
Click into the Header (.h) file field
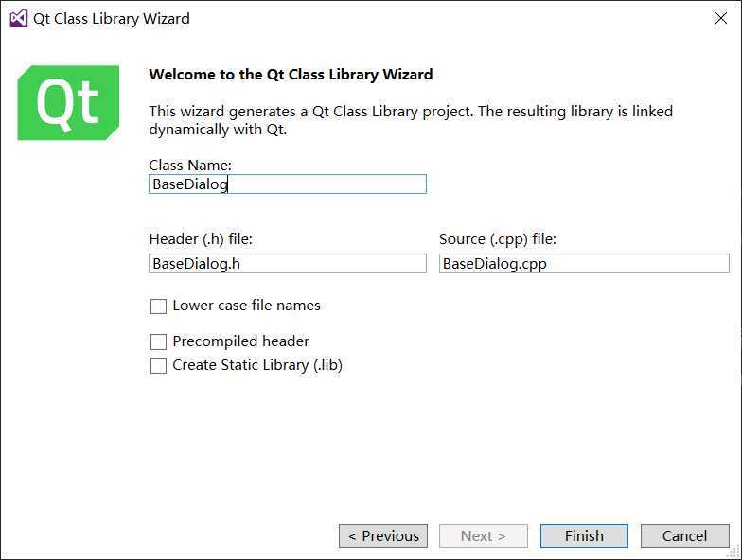point(288,263)
